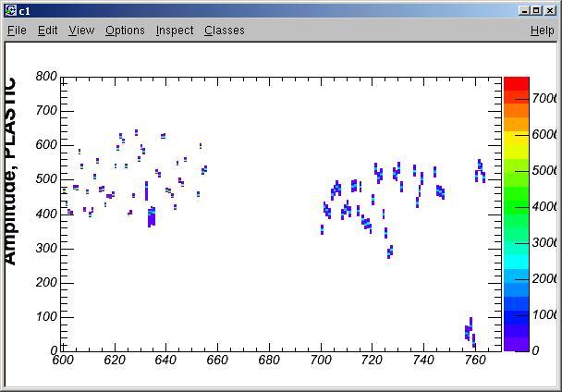Click the yellow band of the color palette
Screen dimensions: 562x392
(x=517, y=138)
